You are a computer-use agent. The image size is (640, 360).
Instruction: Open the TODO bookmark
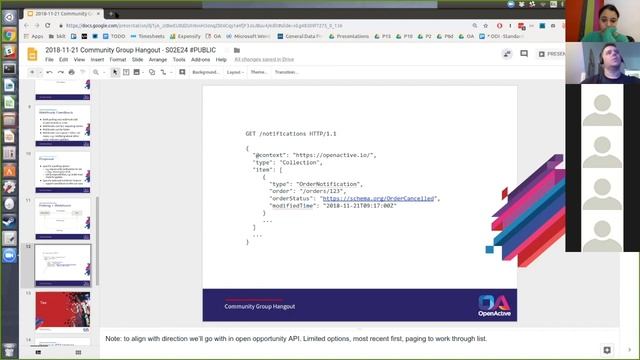pos(114,36)
